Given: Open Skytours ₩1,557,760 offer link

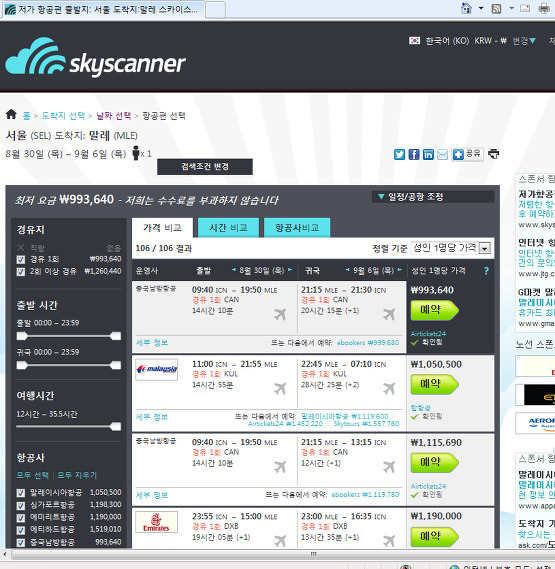Looking at the screenshot, I should pos(366,423).
